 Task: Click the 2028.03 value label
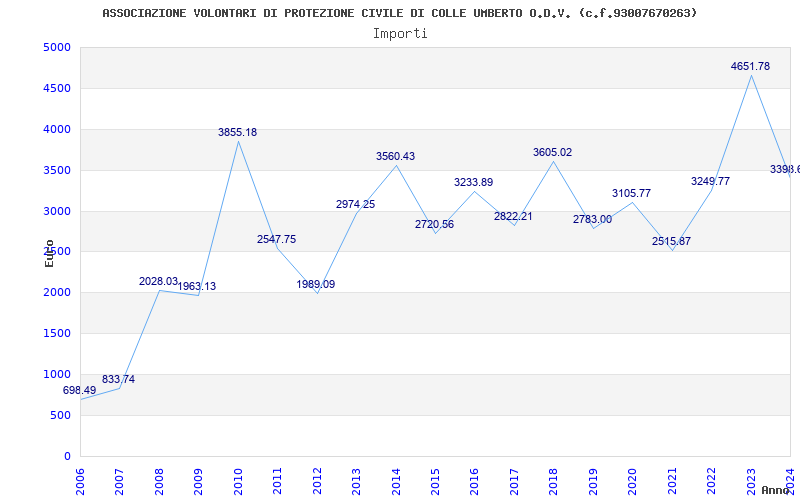tap(158, 281)
